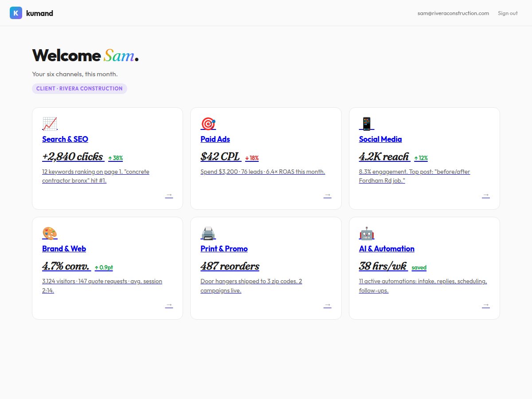Sign out of the account
Image resolution: width=532 pixels, height=399 pixels.
coord(508,13)
